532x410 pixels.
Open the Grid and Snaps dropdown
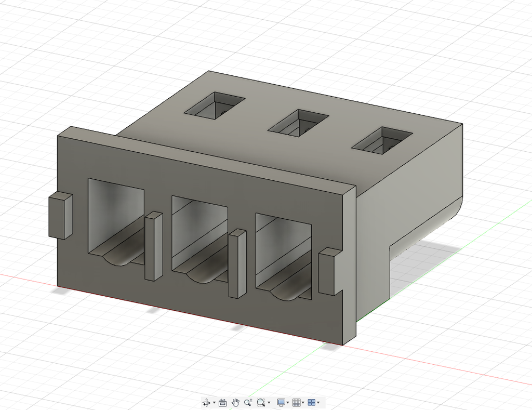coord(303,402)
